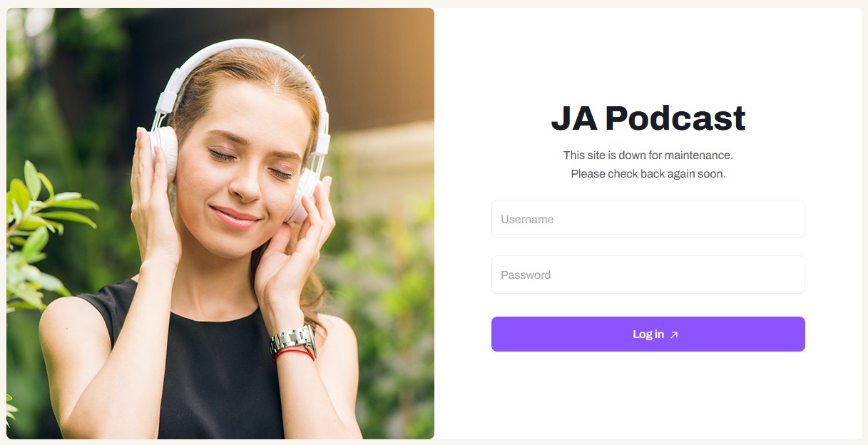Click the "Please check back again soon" text

click(648, 173)
